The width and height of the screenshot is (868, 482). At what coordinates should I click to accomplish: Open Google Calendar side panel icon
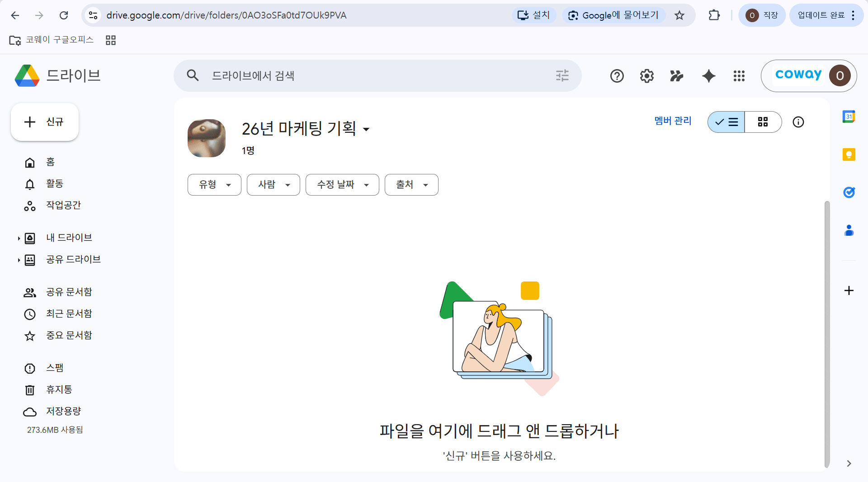coord(849,117)
